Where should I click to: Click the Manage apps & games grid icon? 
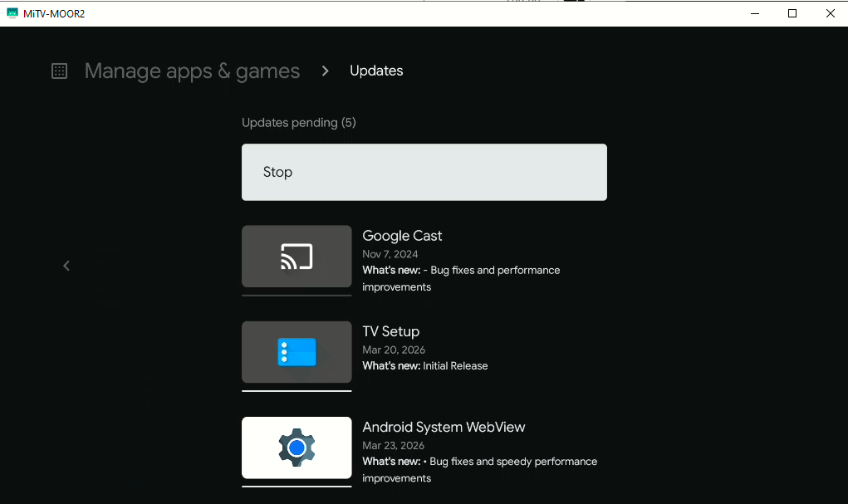pyautogui.click(x=60, y=71)
